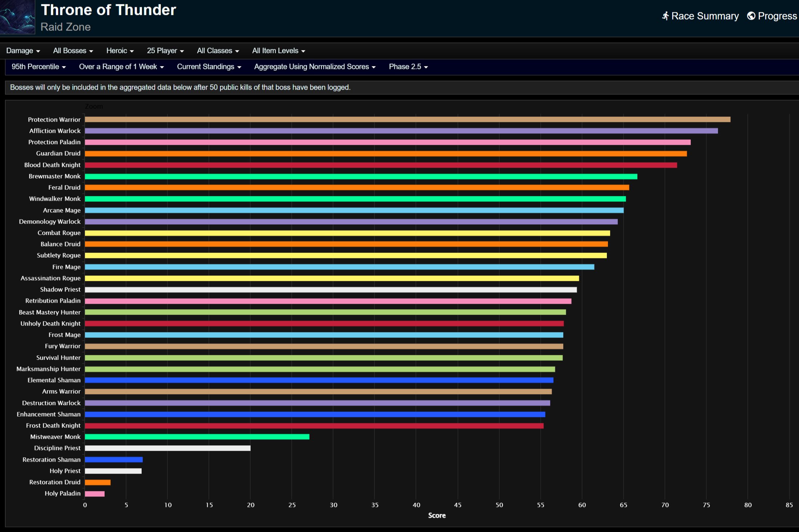Open Over a Range of 1 Week
This screenshot has height=532, width=799.
(121, 67)
